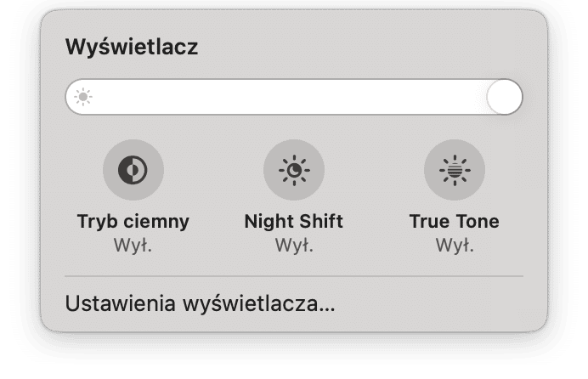The height and width of the screenshot is (379, 588).
Task: Click the True Tone text label
Action: pos(454,221)
